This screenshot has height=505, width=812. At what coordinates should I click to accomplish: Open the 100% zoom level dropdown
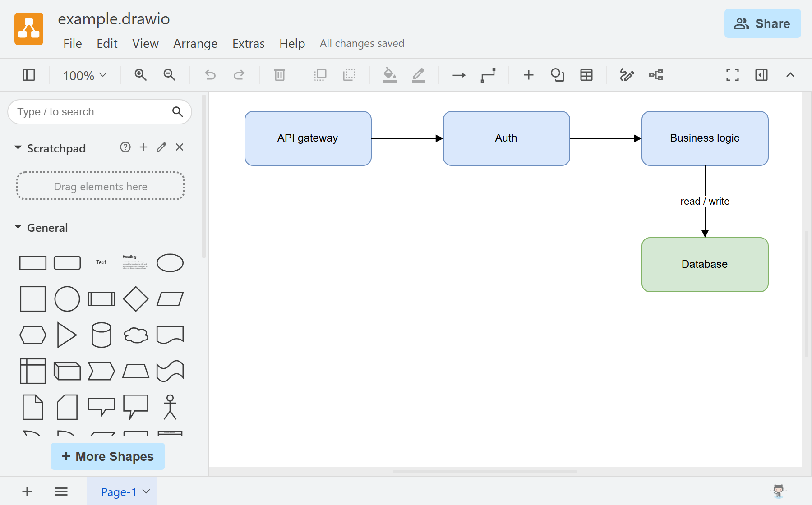tap(85, 75)
